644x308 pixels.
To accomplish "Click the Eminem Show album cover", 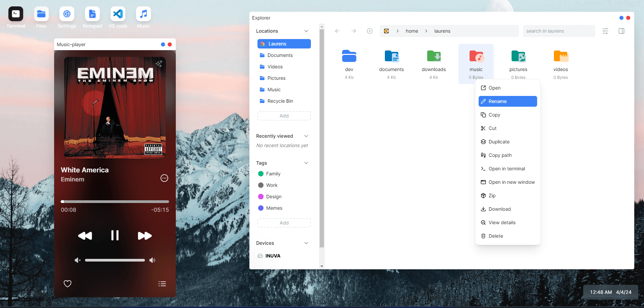I will (115, 107).
